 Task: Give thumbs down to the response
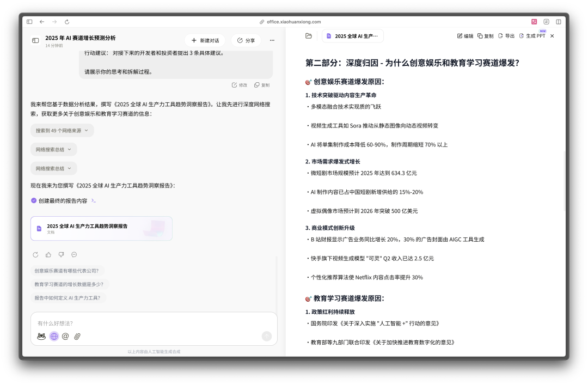coord(61,255)
